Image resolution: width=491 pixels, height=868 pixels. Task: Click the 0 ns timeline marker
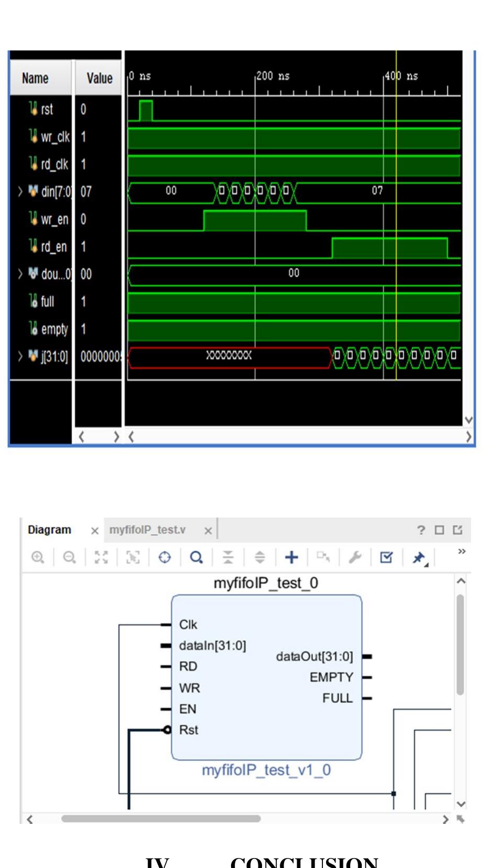tap(140, 76)
